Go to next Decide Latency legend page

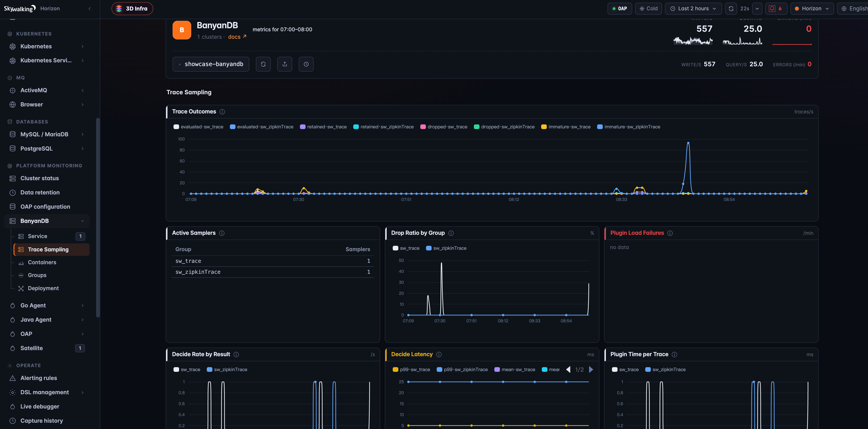point(591,370)
